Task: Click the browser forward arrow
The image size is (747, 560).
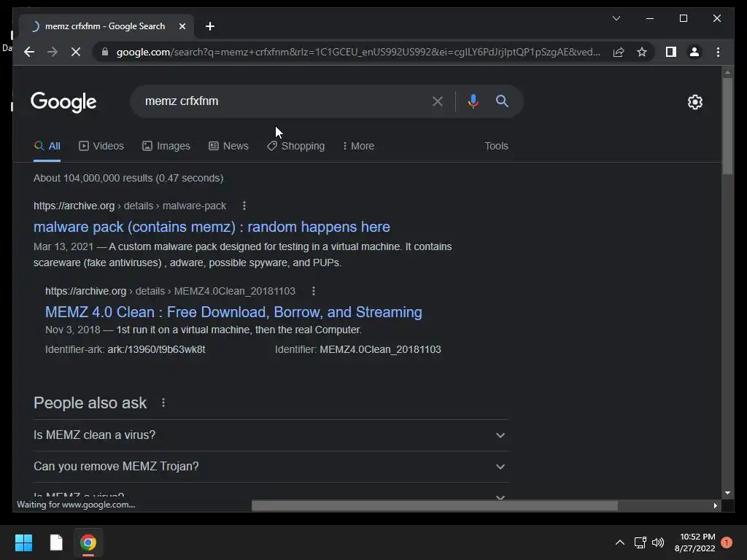Action: click(53, 52)
